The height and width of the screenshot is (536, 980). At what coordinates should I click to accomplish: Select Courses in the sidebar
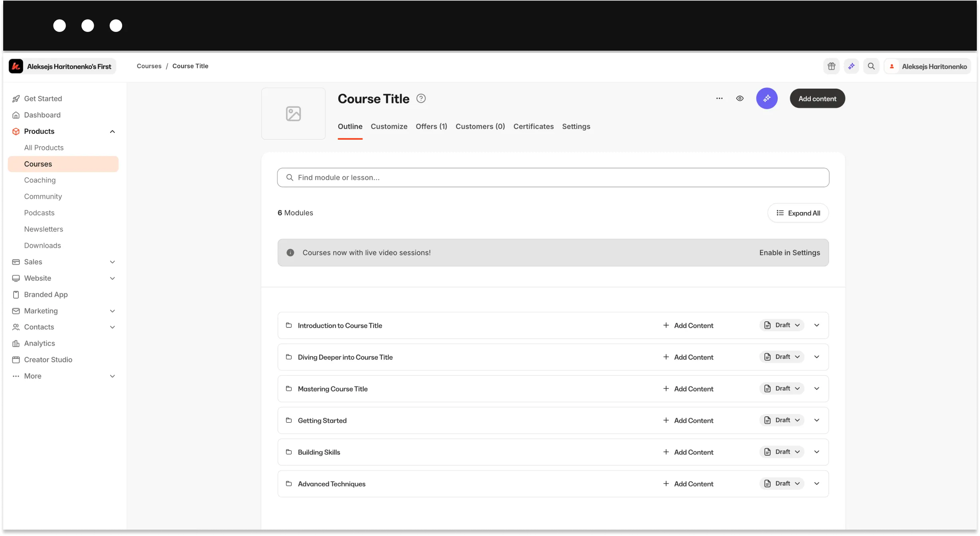pos(63,164)
